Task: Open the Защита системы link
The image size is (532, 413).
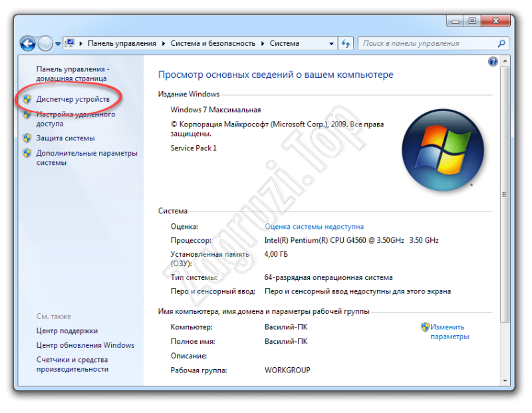Action: click(x=65, y=138)
